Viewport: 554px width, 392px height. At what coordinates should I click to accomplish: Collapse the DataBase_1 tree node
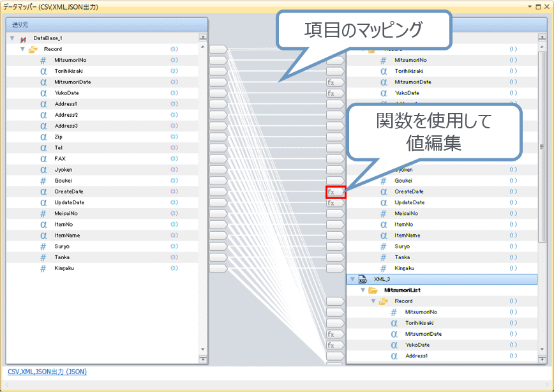pos(12,38)
